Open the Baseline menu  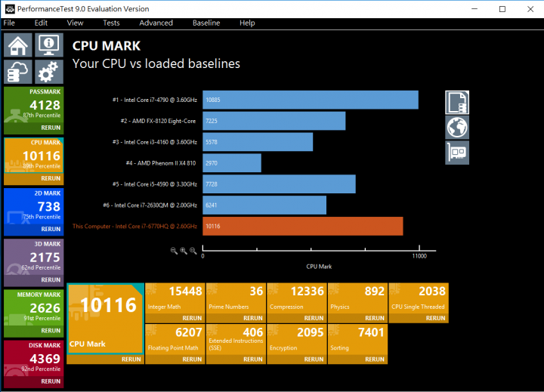[x=206, y=23]
